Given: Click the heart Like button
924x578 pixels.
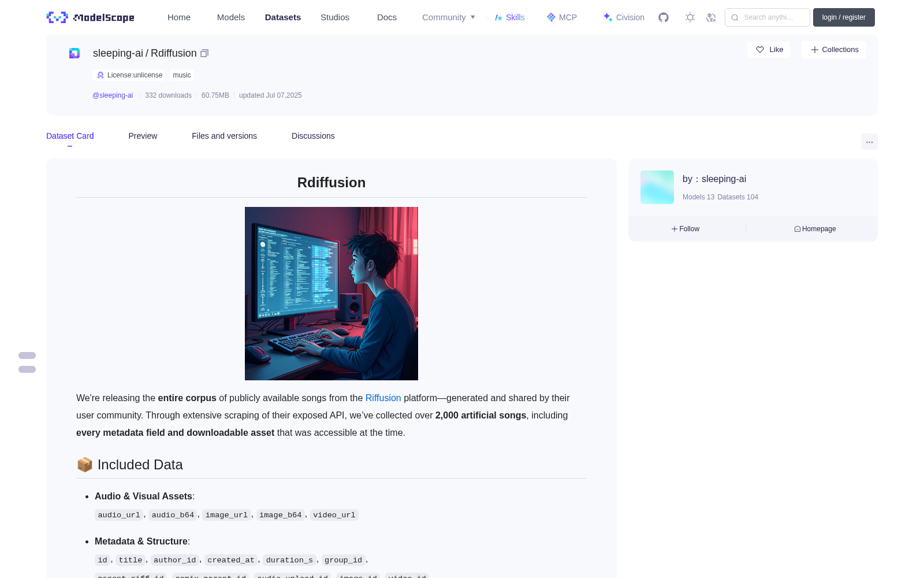Looking at the screenshot, I should click(769, 50).
